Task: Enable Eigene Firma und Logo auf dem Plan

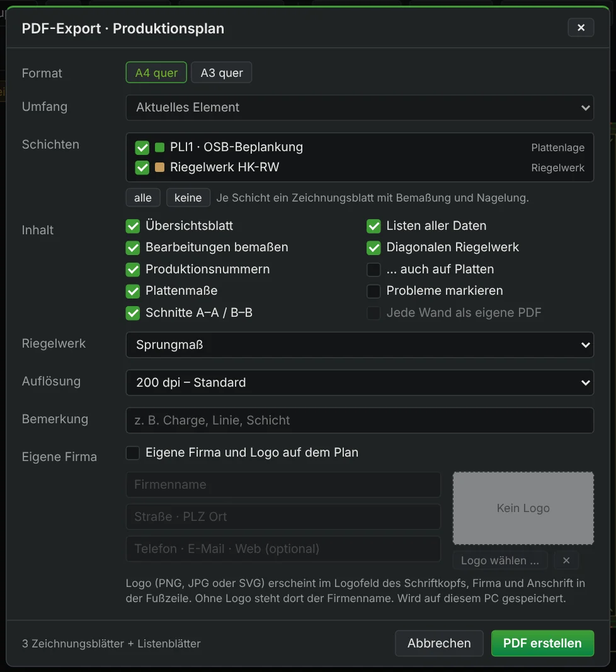Action: point(133,453)
